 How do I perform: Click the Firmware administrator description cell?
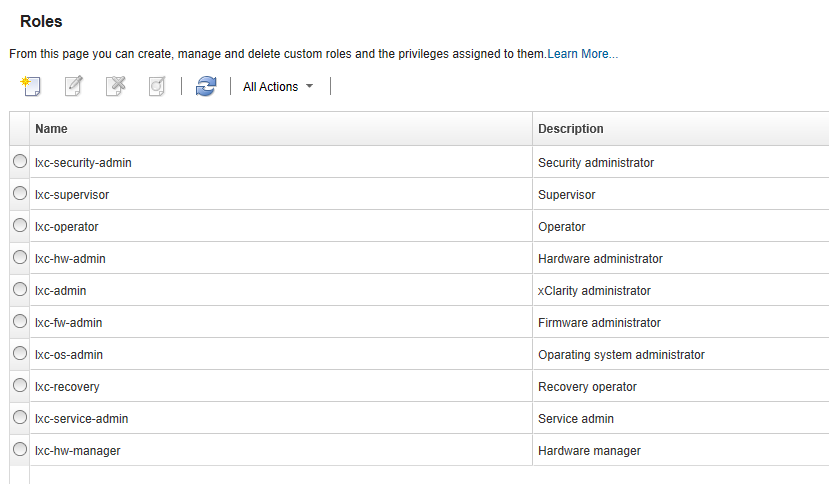pos(599,323)
